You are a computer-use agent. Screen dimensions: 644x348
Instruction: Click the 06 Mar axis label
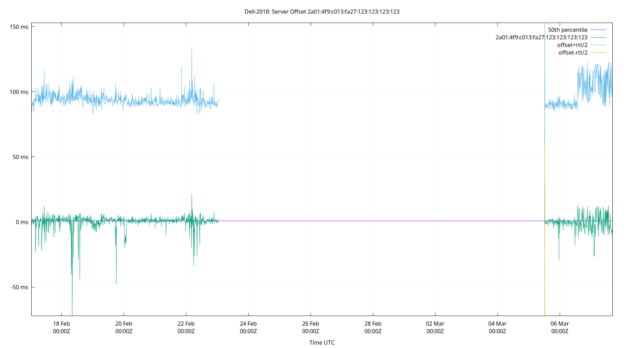(x=560, y=324)
